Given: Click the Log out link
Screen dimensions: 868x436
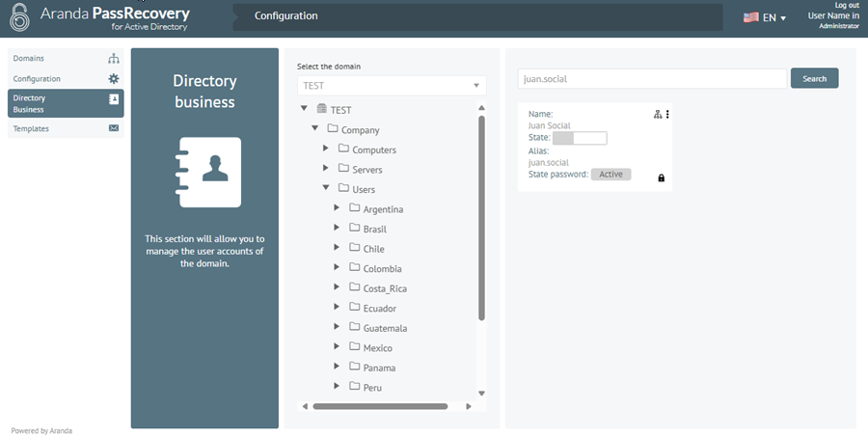Looking at the screenshot, I should (x=847, y=5).
